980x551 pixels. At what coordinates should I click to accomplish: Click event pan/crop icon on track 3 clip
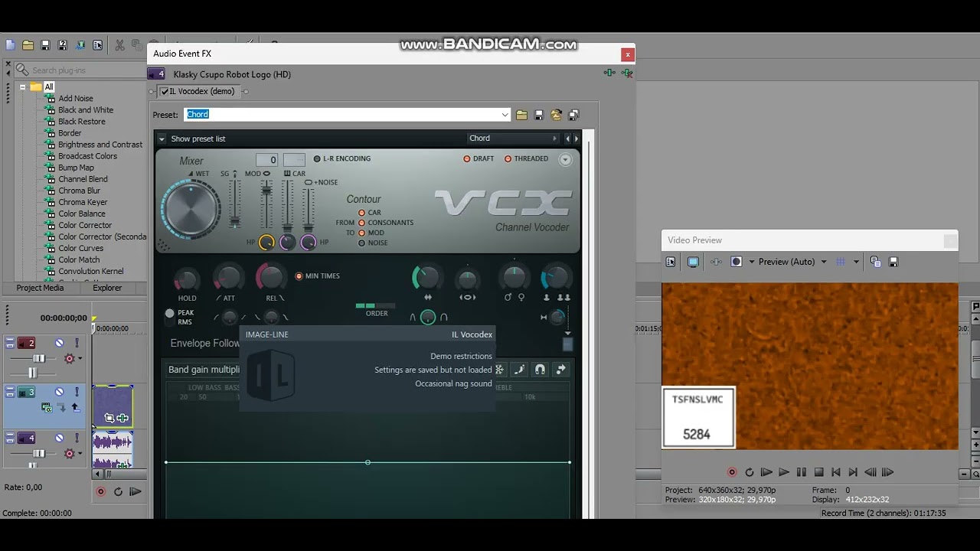coord(109,418)
